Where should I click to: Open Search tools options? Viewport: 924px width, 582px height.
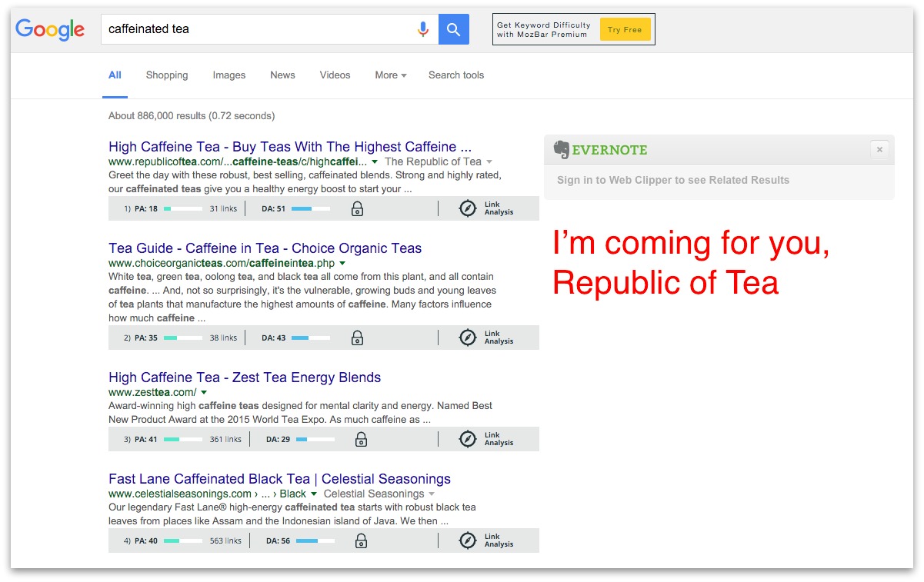click(x=456, y=75)
